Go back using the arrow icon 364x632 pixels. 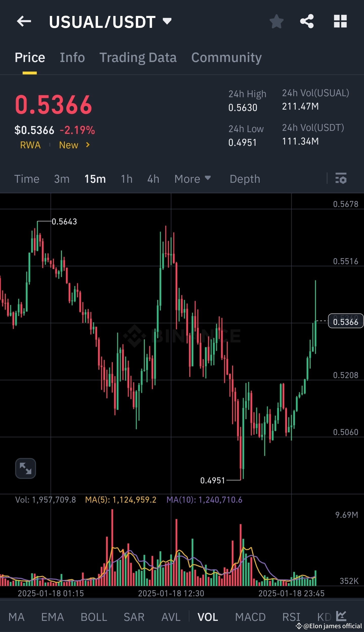[24, 22]
